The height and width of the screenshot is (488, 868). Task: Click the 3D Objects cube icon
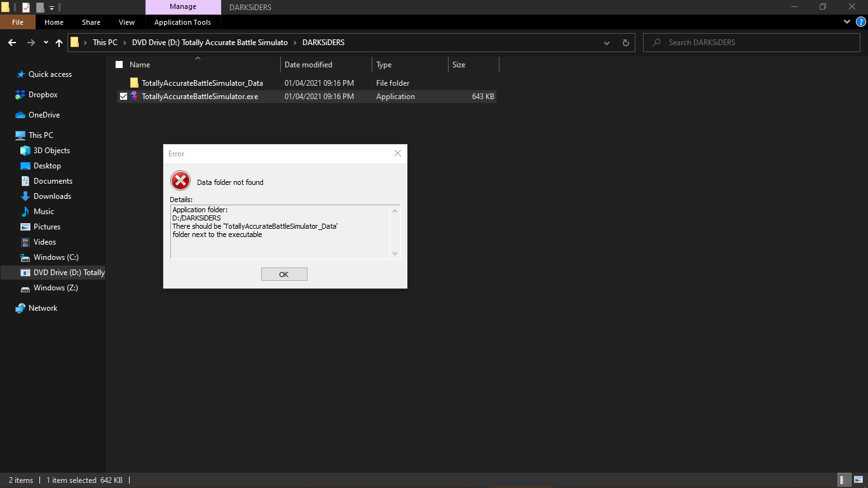click(25, 151)
